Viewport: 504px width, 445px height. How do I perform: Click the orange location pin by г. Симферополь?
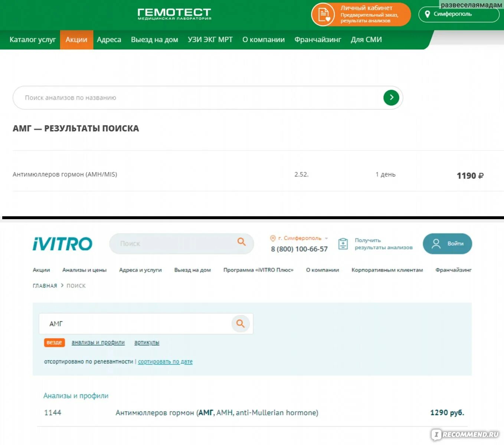coord(273,238)
